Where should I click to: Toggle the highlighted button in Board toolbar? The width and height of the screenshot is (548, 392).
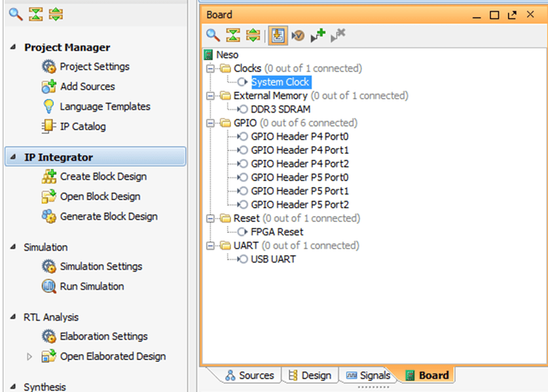tap(278, 36)
